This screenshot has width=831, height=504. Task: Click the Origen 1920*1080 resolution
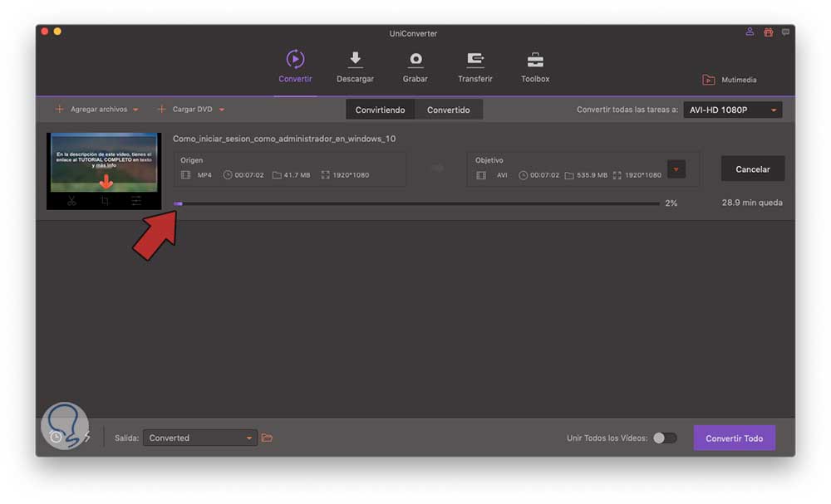(x=351, y=174)
